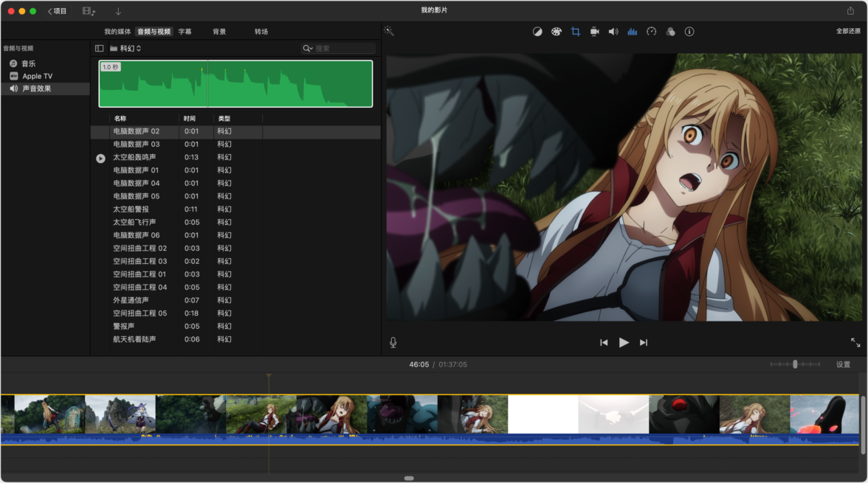This screenshot has height=483, width=868.
Task: Select the cropping tool
Action: click(575, 32)
